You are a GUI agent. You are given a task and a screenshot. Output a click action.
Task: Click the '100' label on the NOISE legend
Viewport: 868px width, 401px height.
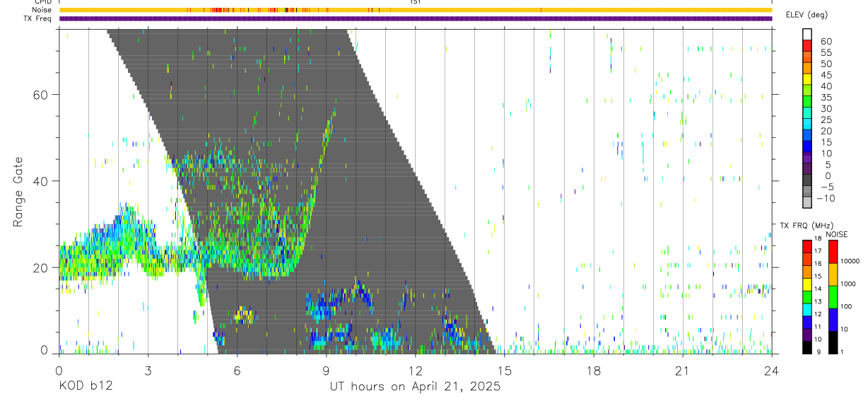coord(846,307)
